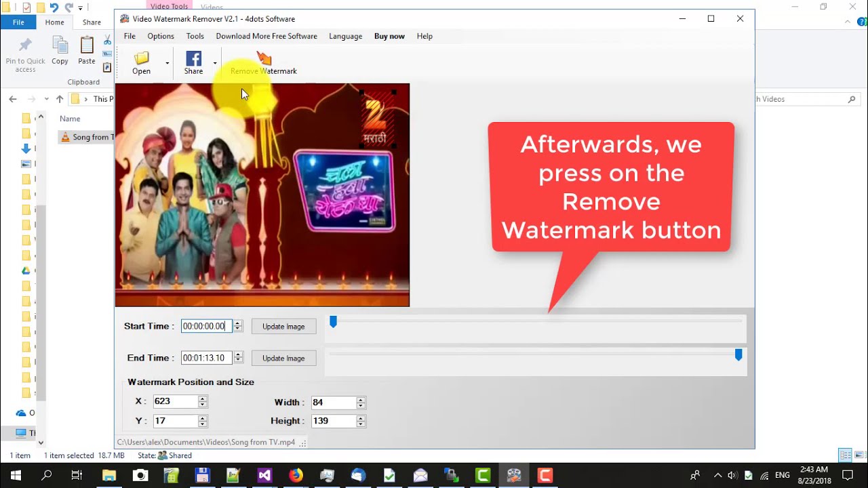
Task: Open File Explorer from the taskbar
Action: tap(108, 475)
